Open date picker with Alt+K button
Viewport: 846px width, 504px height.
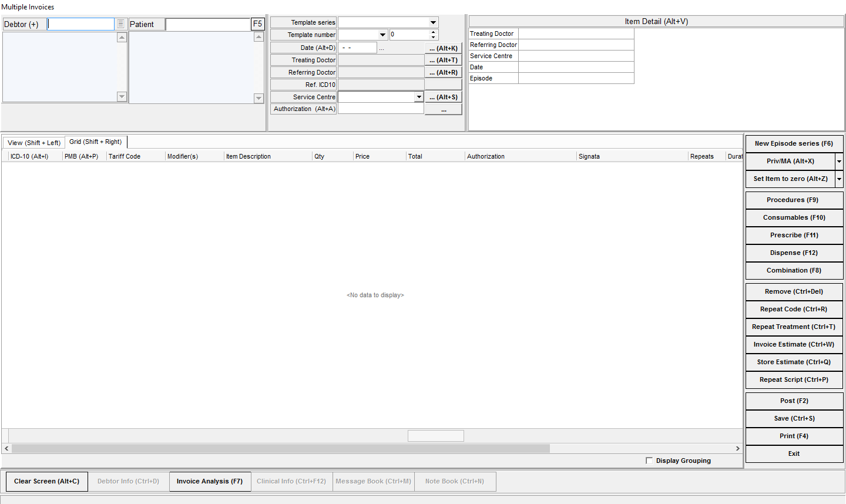pyautogui.click(x=443, y=48)
